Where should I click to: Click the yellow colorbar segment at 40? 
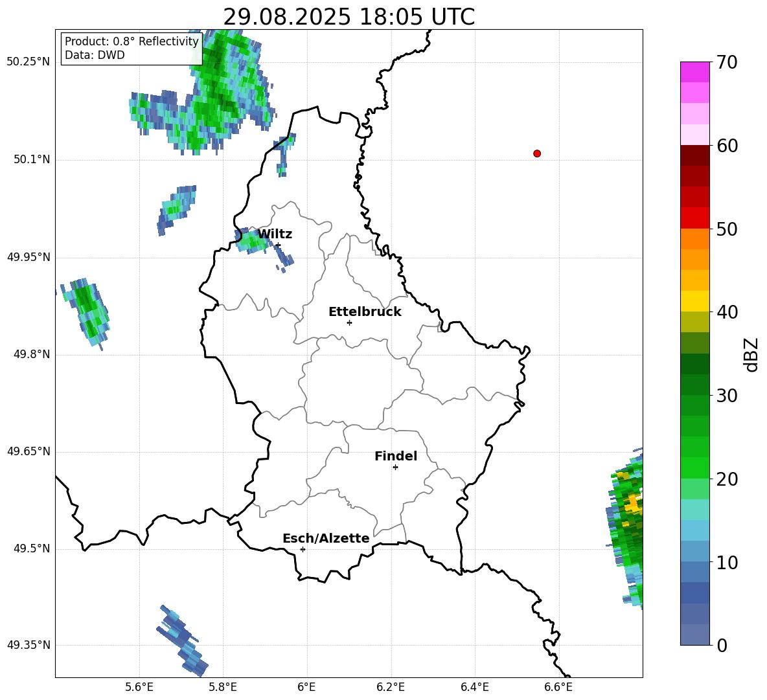695,301
